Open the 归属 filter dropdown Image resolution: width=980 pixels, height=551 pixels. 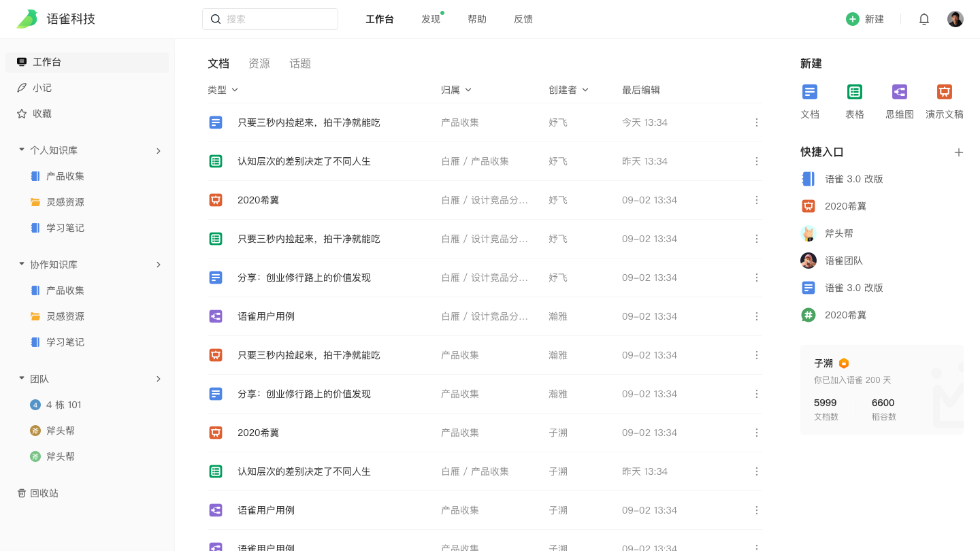(x=456, y=90)
